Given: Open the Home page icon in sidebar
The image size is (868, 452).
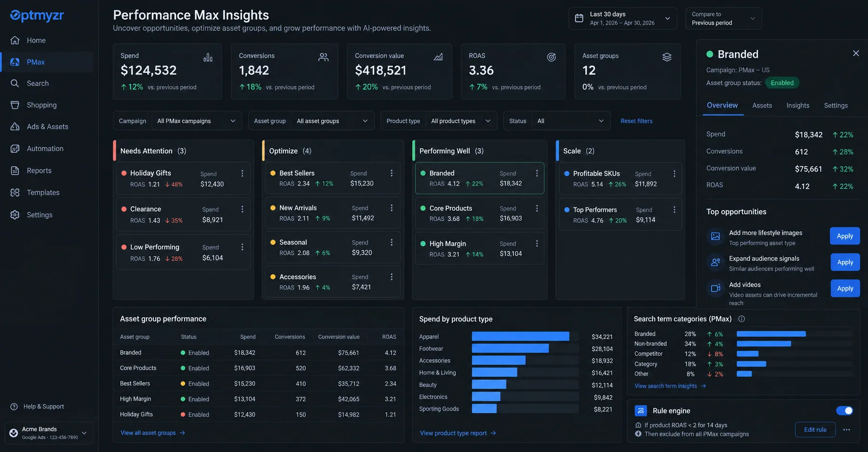Looking at the screenshot, I should click(15, 40).
